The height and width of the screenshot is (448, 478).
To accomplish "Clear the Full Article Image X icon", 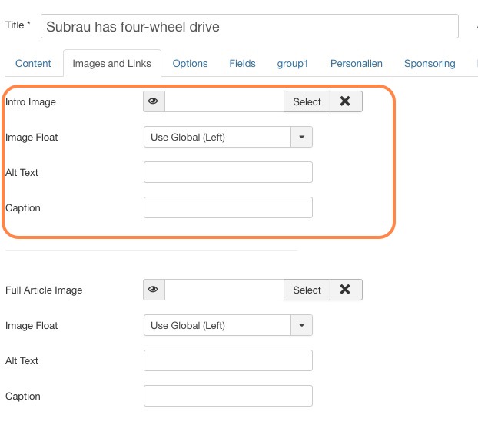I will click(x=346, y=290).
